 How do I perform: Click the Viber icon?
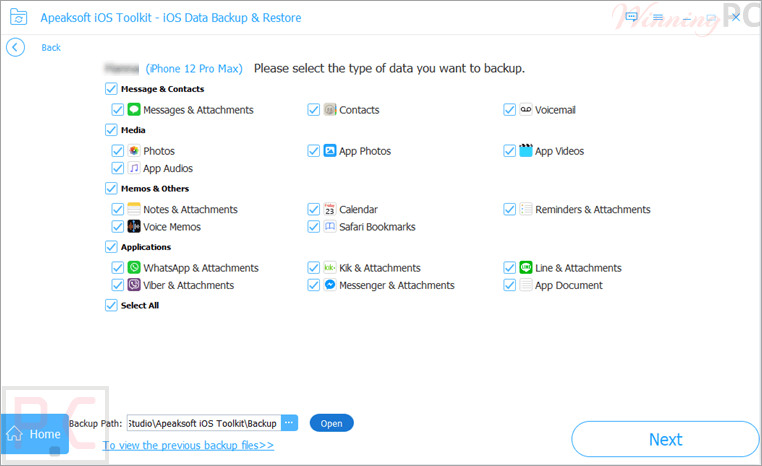[x=134, y=285]
